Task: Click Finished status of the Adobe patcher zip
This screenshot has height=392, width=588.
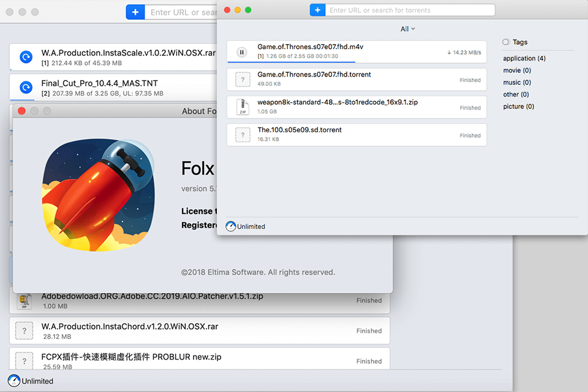Action: coord(369,301)
